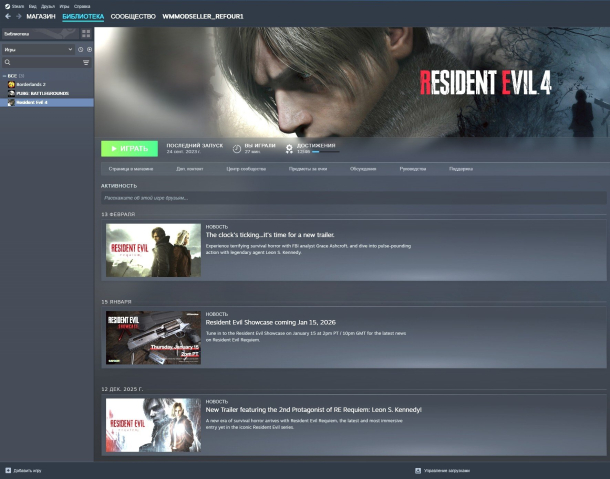Click the achievements progress bar
The height and width of the screenshot is (479, 610).
(x=326, y=152)
